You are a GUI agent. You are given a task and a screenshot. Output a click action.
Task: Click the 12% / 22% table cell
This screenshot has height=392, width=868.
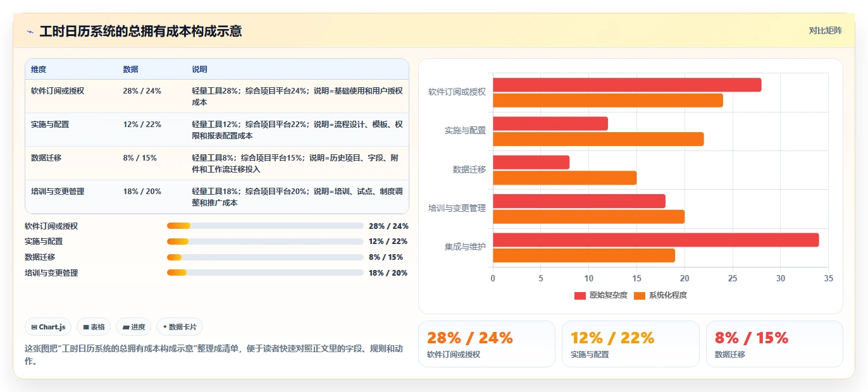click(x=142, y=125)
